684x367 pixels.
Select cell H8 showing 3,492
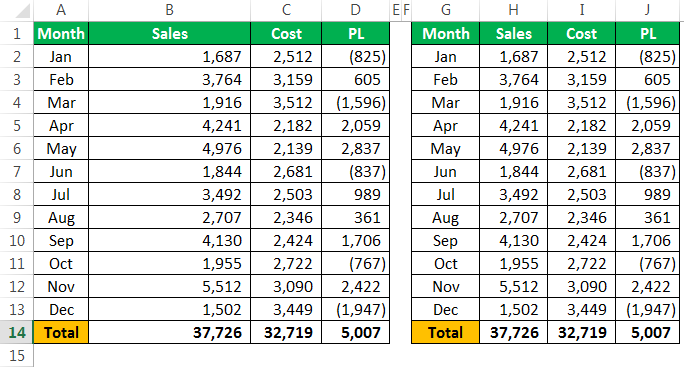(x=513, y=194)
